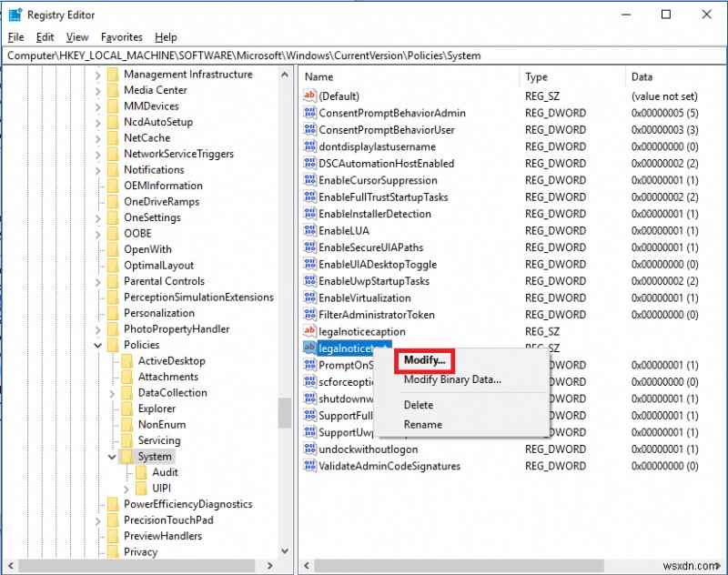This screenshot has height=575, width=728.
Task: Click the ab string icon beside legalnoticecaption
Action: coord(311,331)
